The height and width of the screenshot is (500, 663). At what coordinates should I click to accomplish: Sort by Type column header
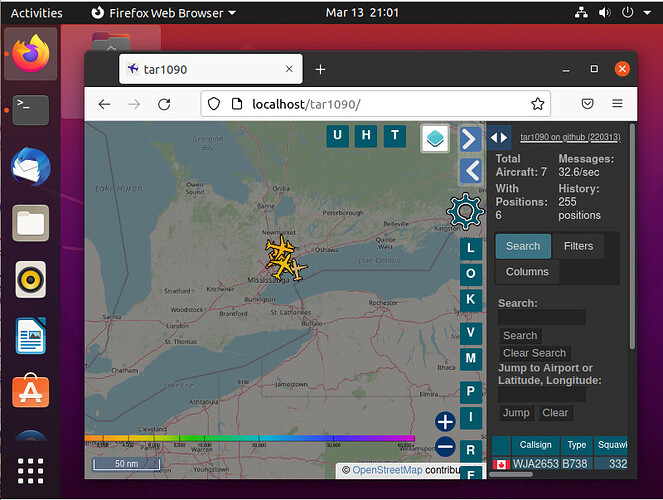pyautogui.click(x=576, y=445)
